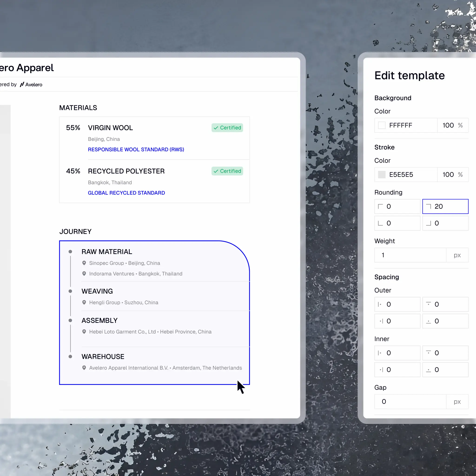
Task: Select the Weaving journey step
Action: (97, 291)
